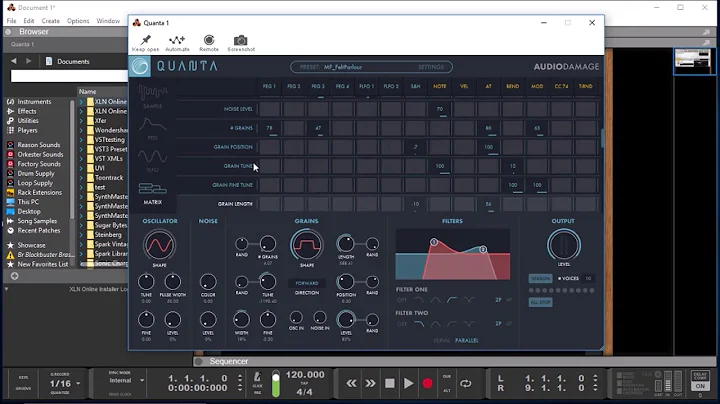Click the TAP tempo button
This screenshot has width=720, height=404.
(x=304, y=383)
